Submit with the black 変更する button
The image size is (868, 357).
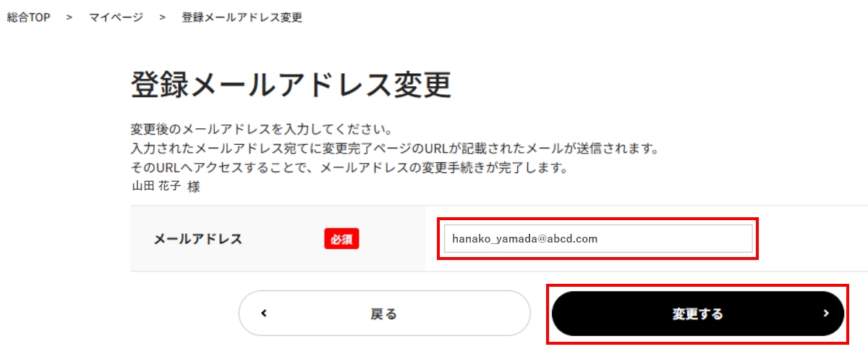coord(698,314)
